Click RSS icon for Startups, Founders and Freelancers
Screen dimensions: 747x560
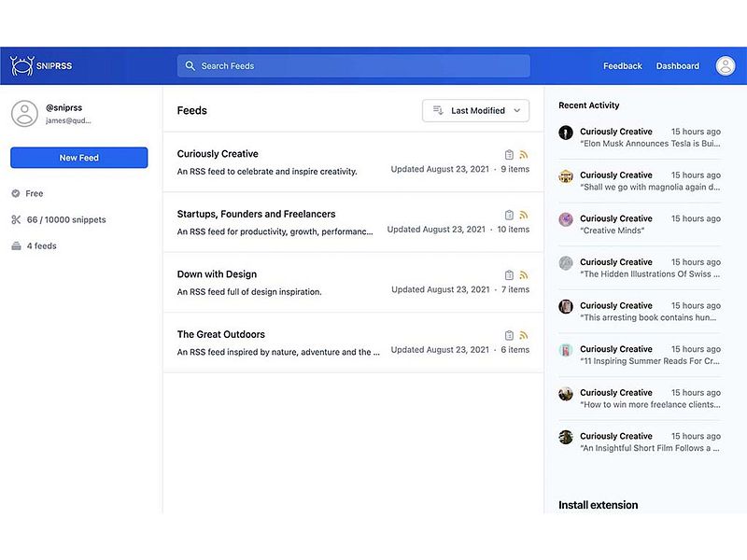click(524, 215)
